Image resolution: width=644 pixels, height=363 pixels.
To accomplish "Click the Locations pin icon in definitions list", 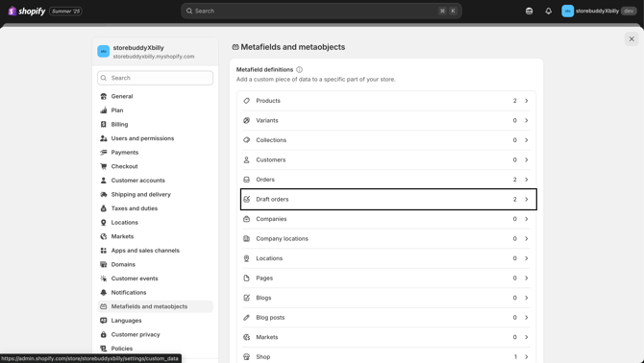I will (246, 258).
